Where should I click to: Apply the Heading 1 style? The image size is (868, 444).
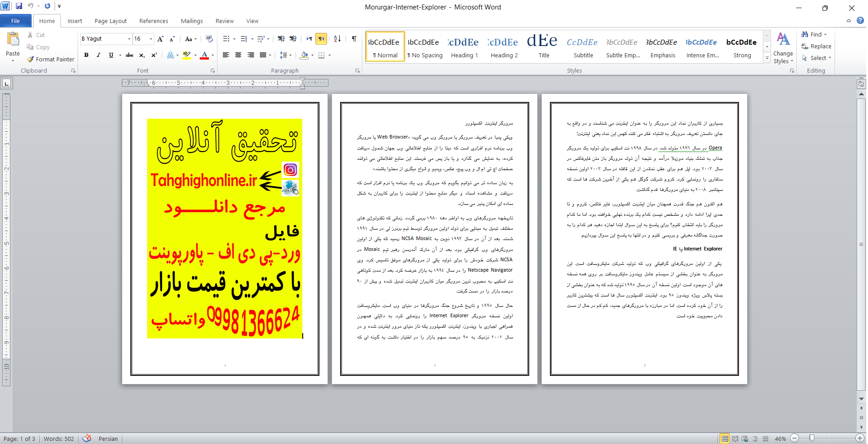(464, 46)
